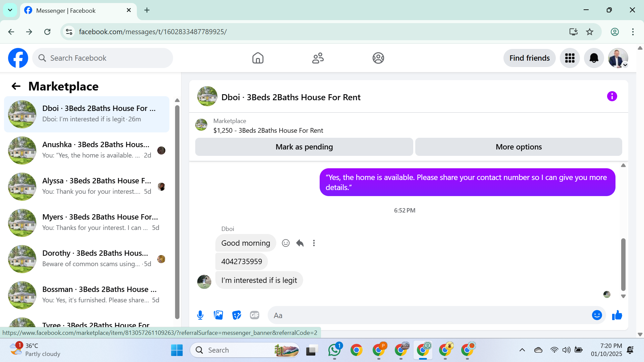
Task: Open the Wi-Fi network tray icon
Action: (554, 350)
